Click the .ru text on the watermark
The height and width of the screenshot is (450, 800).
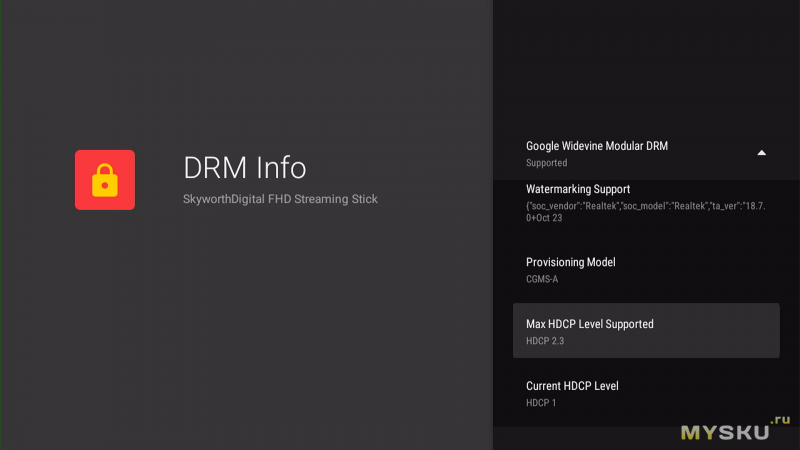pyautogui.click(x=781, y=422)
